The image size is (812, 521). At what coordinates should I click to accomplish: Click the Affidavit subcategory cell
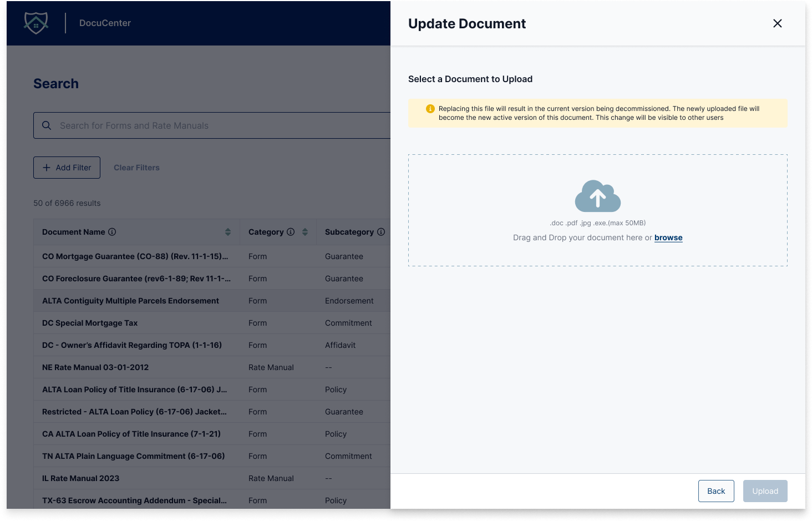point(341,345)
